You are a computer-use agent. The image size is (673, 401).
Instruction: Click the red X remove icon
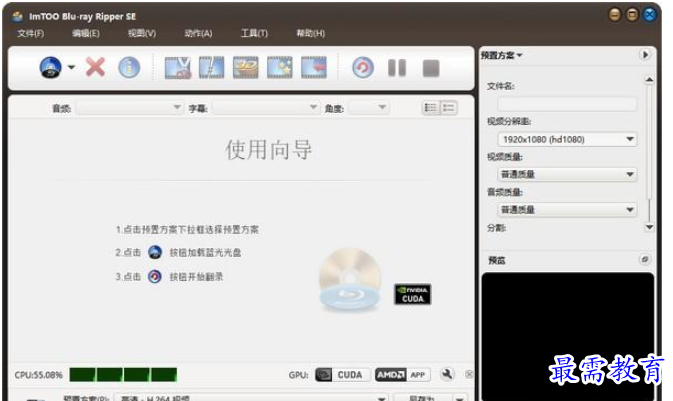pos(95,67)
